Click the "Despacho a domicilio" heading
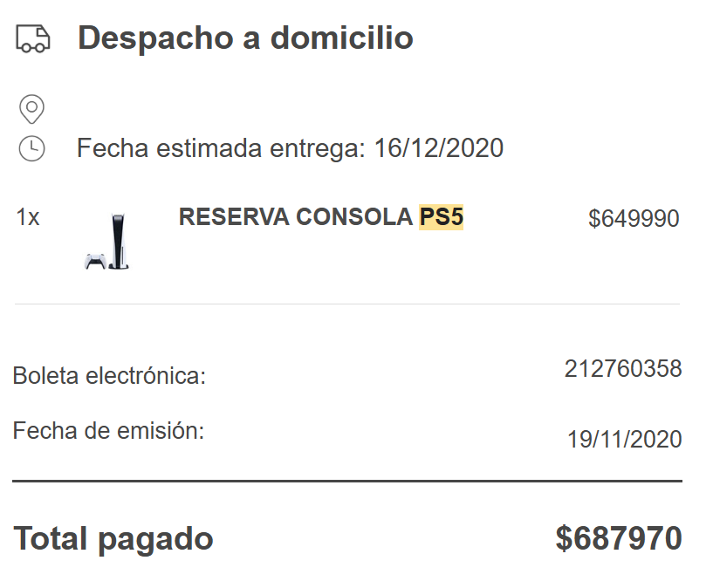713x588 pixels. click(245, 38)
